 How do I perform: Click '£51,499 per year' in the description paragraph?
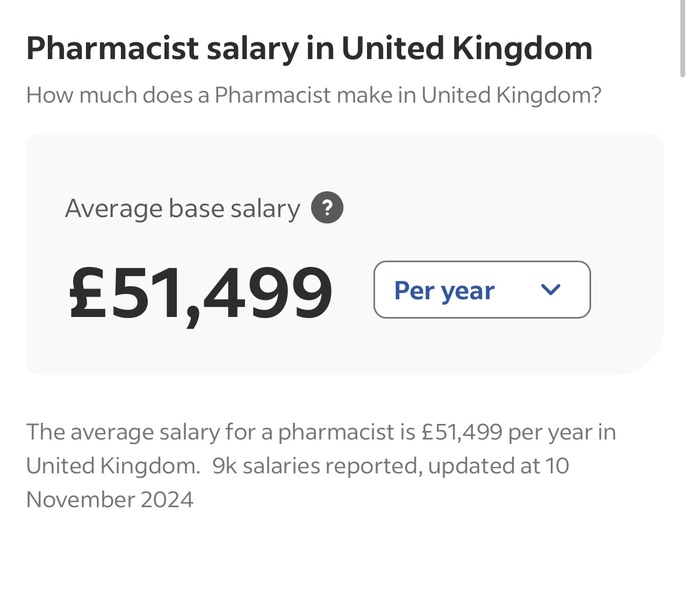point(506,432)
